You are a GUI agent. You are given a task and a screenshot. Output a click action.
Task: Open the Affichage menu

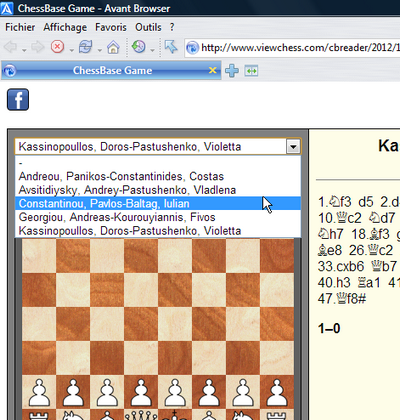pos(65,27)
